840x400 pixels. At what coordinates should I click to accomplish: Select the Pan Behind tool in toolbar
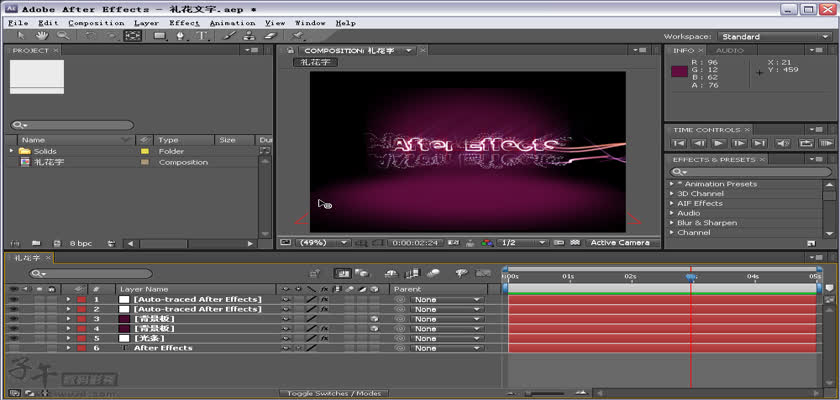click(x=132, y=36)
